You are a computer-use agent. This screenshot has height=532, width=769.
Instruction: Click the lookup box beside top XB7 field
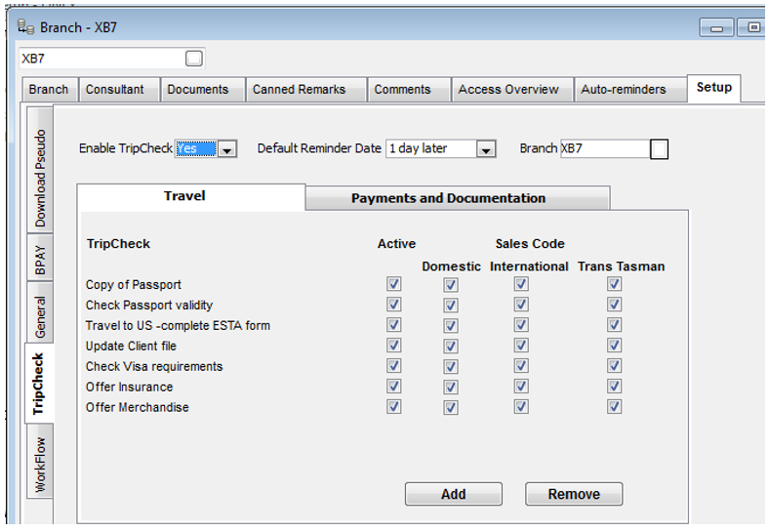[194, 59]
